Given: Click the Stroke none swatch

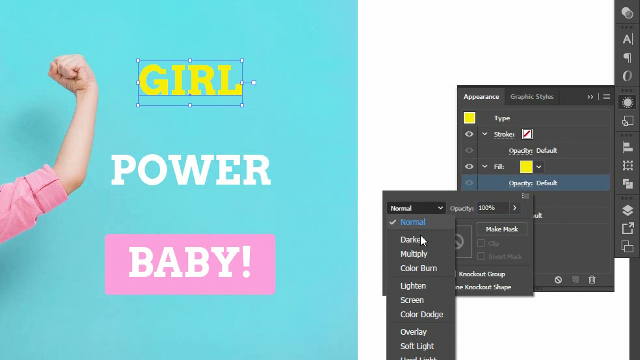Looking at the screenshot, I should tap(527, 134).
